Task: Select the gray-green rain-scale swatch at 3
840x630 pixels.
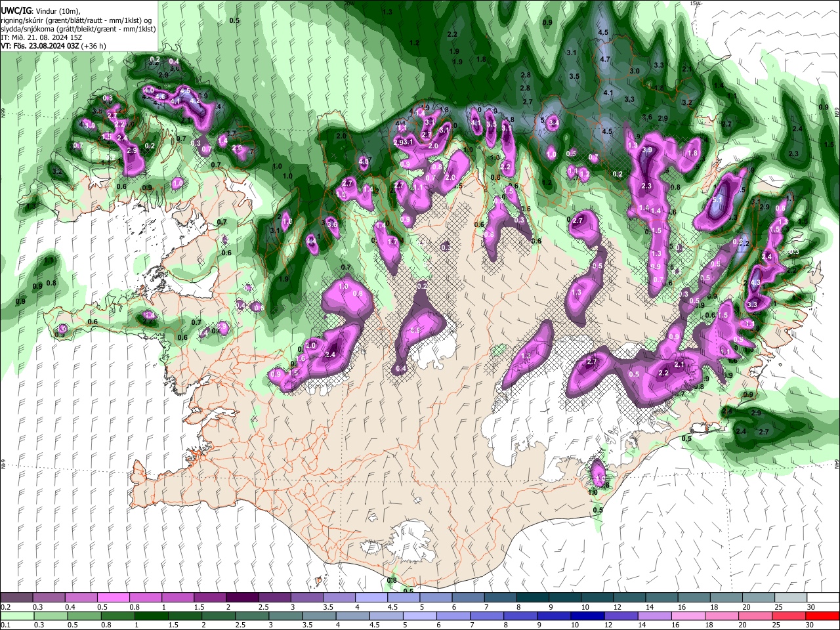Action: 286,616
